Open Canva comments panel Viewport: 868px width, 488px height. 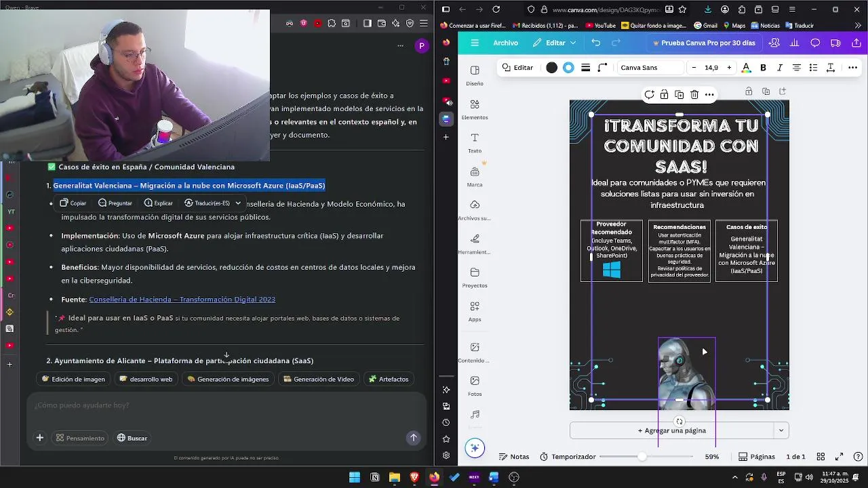815,43
